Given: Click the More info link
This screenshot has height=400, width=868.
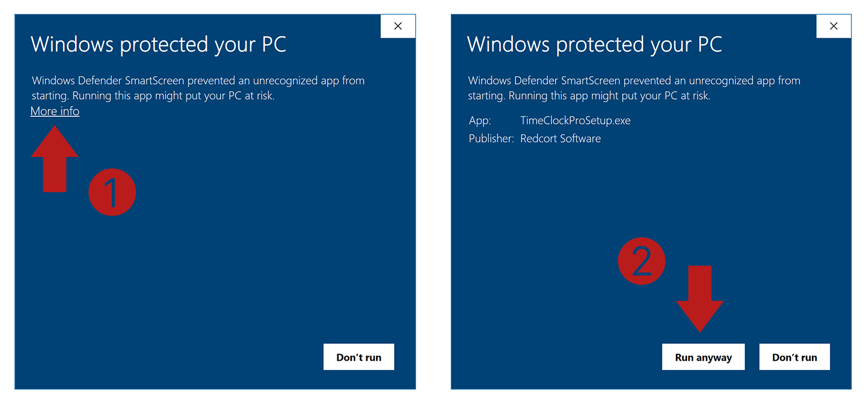Looking at the screenshot, I should [54, 111].
